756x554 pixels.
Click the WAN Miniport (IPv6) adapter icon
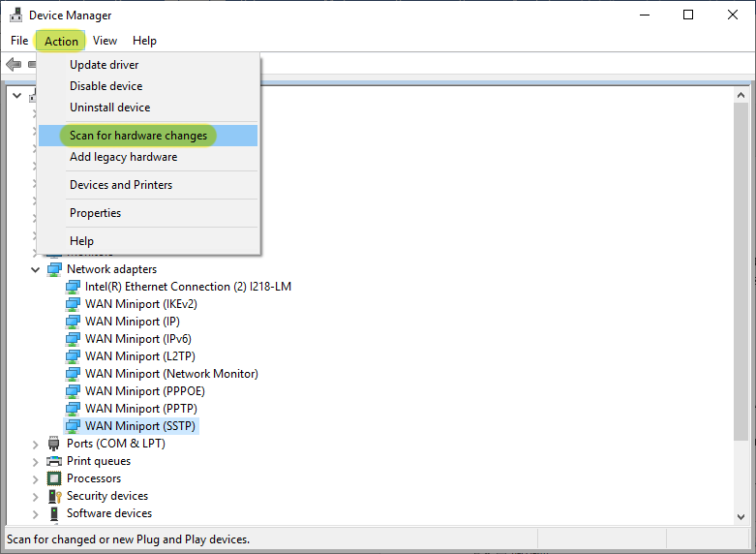click(73, 339)
